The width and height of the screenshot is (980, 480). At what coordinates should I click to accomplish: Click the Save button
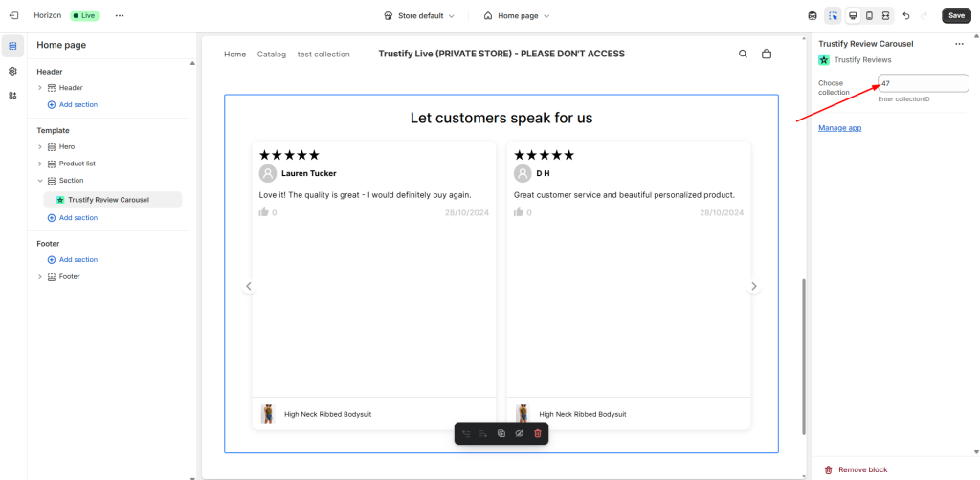pos(956,15)
